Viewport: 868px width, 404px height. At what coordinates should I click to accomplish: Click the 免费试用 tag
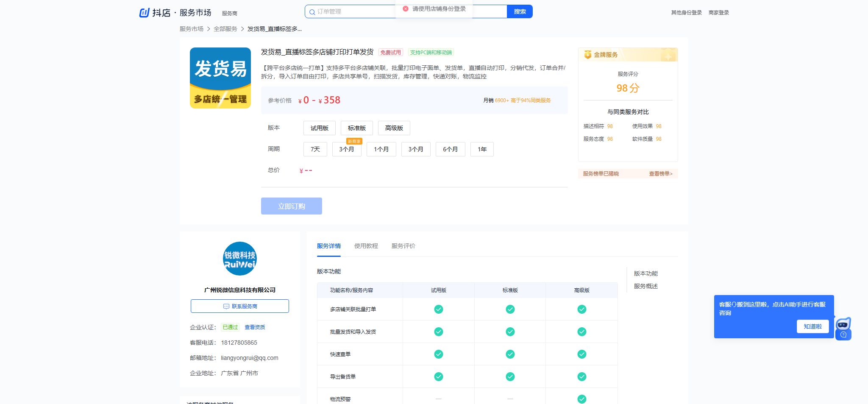coord(390,53)
